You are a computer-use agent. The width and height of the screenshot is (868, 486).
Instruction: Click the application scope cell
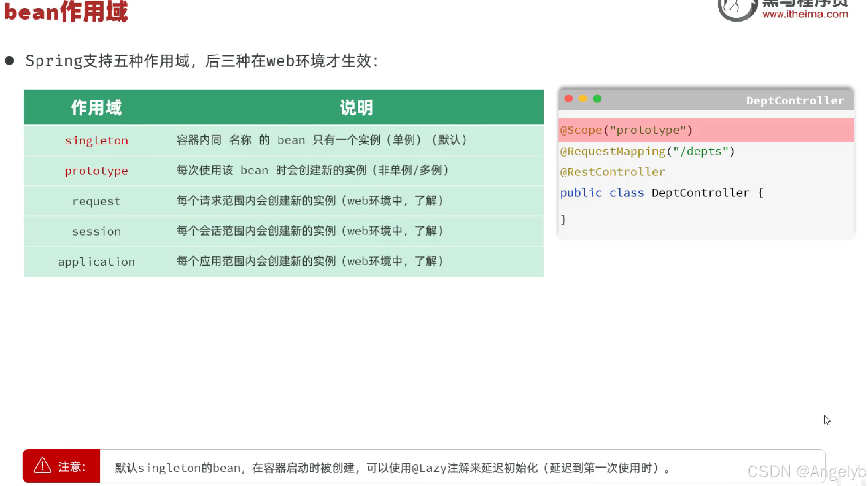[x=96, y=262]
